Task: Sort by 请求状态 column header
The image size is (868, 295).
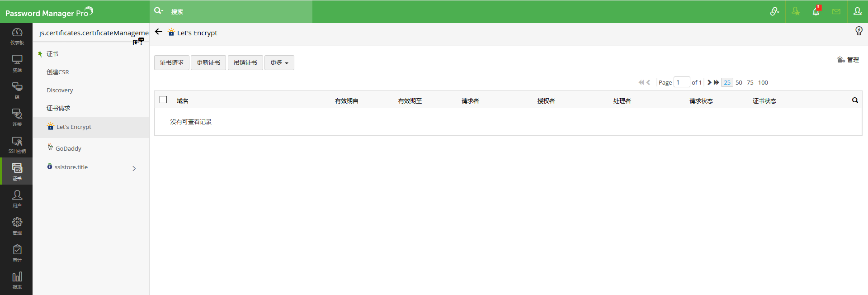Action: 701,101
